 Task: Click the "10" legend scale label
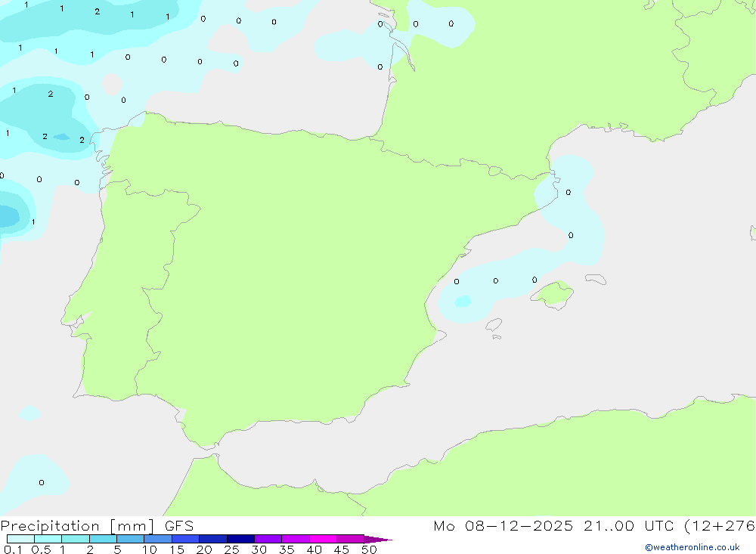tap(150, 549)
